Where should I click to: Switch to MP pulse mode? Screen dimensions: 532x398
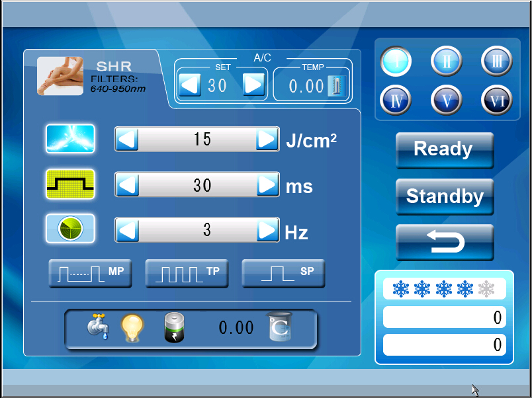coord(90,273)
